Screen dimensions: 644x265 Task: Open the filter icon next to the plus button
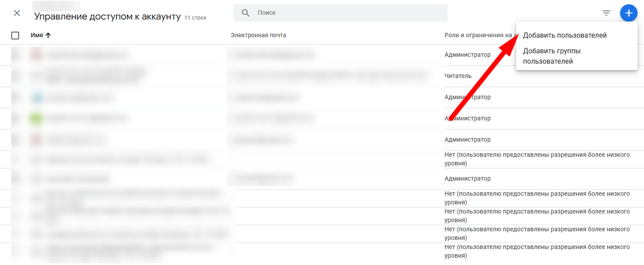pyautogui.click(x=607, y=13)
